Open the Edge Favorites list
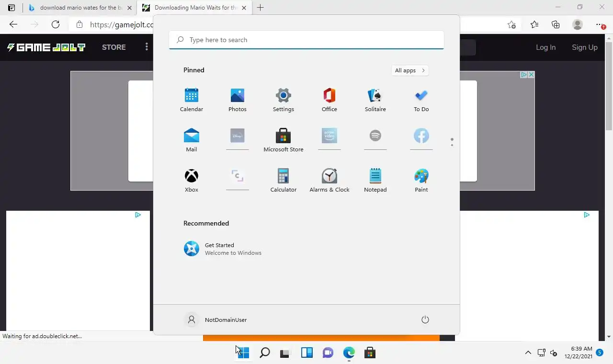This screenshot has width=613, height=364. pos(534,24)
